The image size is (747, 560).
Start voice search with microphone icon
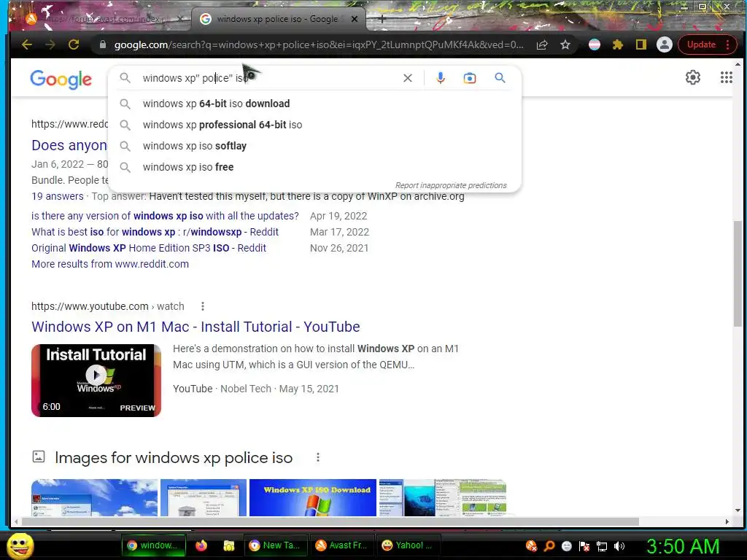tap(441, 78)
